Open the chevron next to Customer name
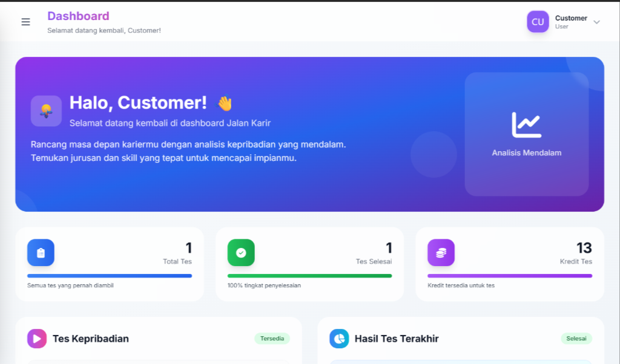 coord(597,22)
